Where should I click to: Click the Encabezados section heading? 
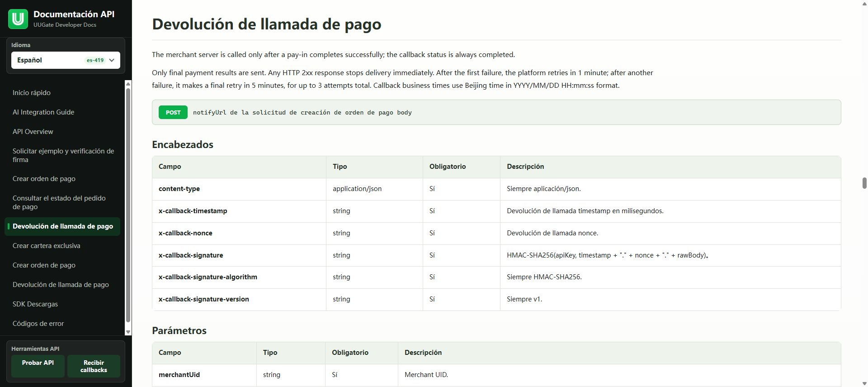pyautogui.click(x=183, y=144)
